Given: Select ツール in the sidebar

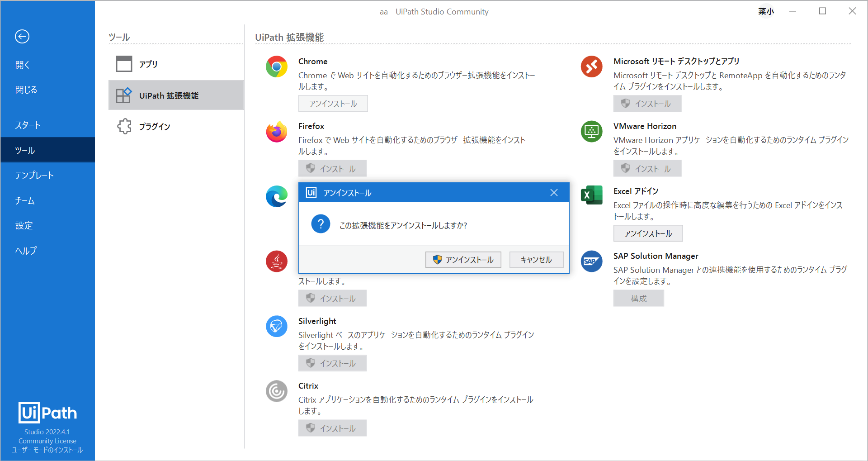Looking at the screenshot, I should coord(47,150).
